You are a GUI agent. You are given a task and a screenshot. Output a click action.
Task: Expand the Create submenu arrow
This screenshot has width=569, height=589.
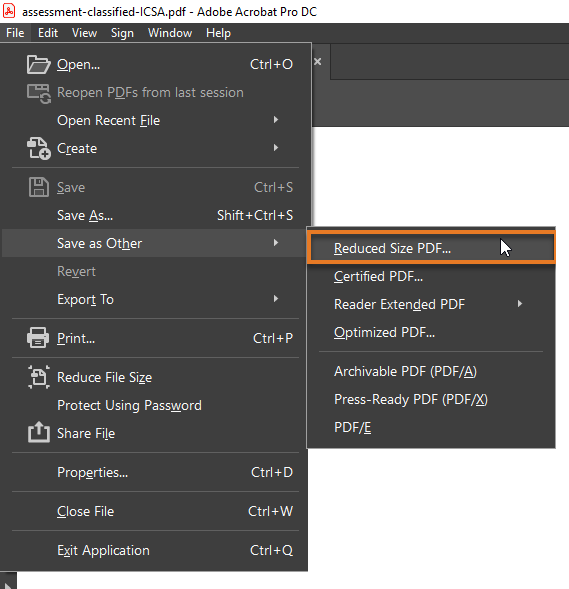point(276,148)
